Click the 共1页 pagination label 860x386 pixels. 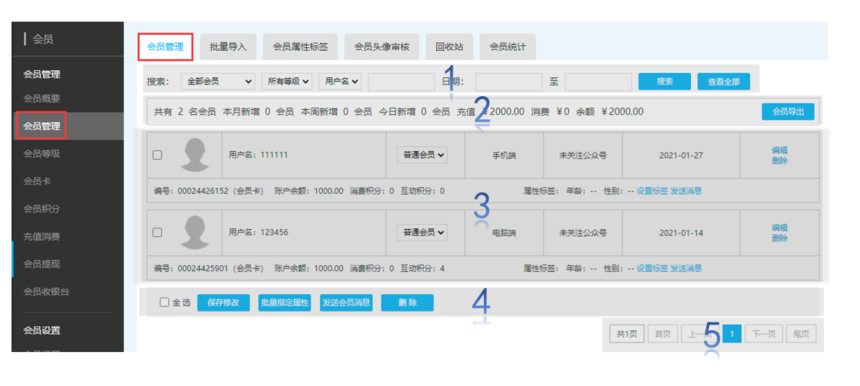coord(627,333)
